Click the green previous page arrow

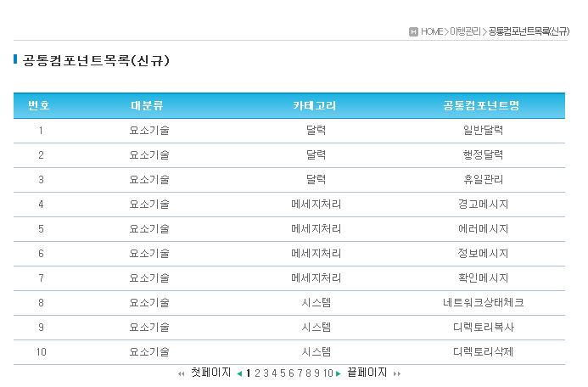pyautogui.click(x=239, y=373)
